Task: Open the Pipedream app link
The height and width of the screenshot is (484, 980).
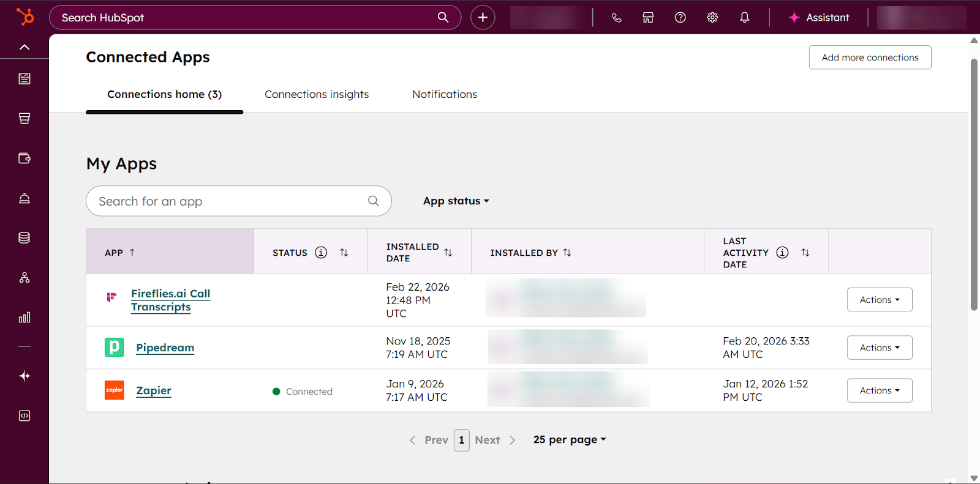Action: 165,348
